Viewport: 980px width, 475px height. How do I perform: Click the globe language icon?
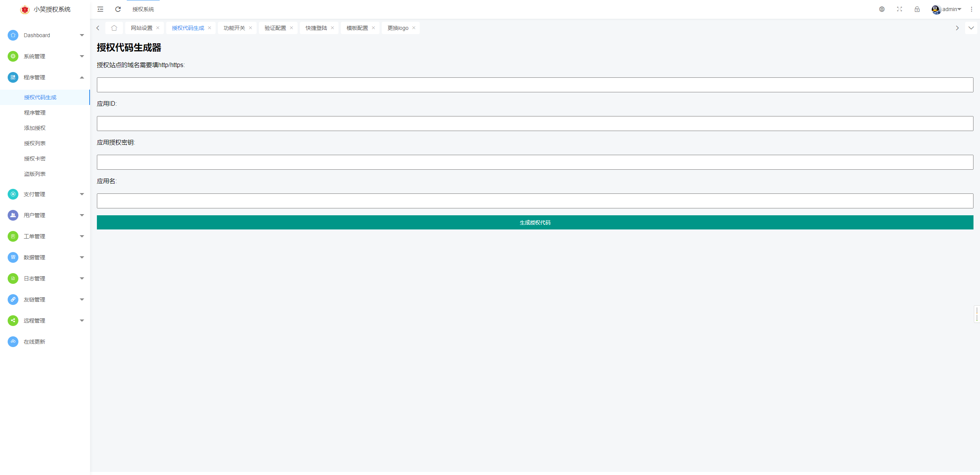click(x=882, y=9)
